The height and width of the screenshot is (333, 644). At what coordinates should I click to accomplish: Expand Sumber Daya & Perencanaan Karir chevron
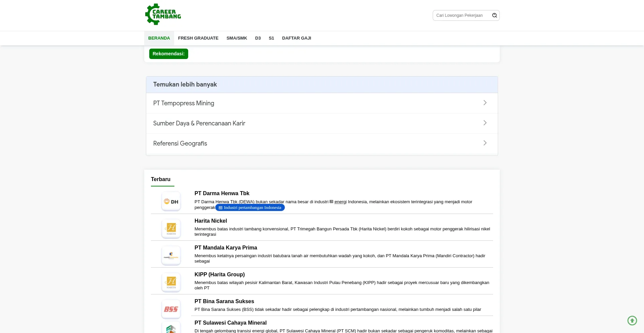pyautogui.click(x=485, y=123)
